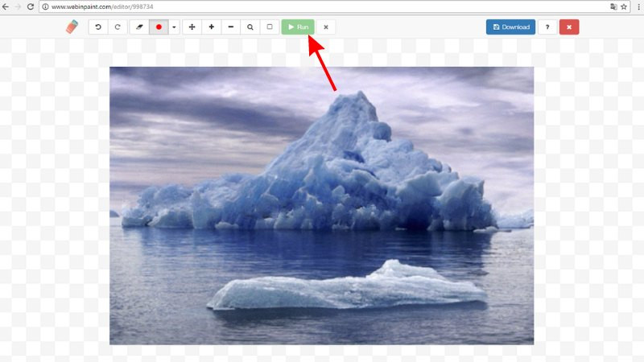Select the red marker dot tool
644x362 pixels.
159,27
